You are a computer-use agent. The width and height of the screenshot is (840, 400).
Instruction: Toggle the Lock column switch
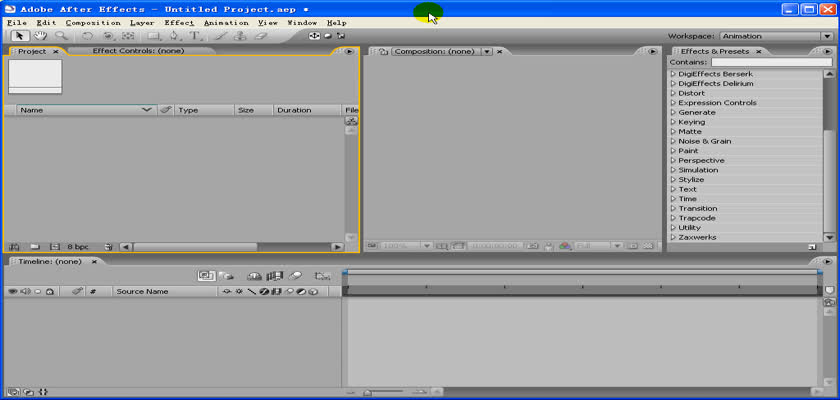click(49, 291)
